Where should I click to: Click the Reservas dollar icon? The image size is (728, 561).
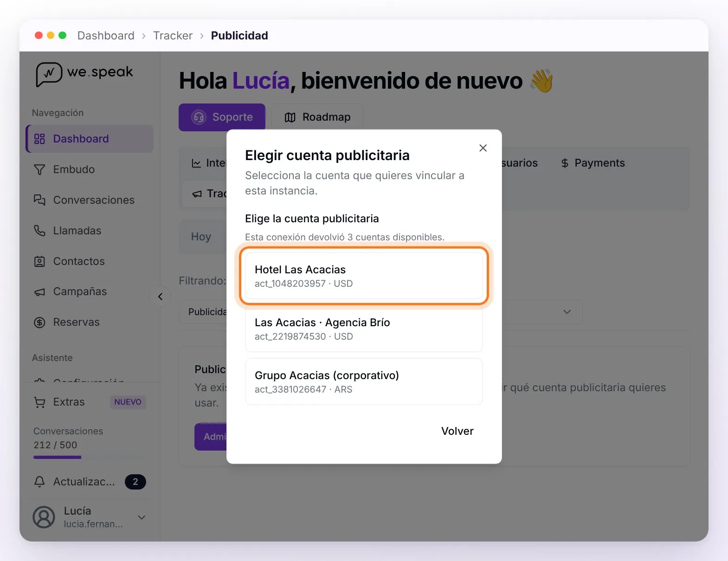39,322
